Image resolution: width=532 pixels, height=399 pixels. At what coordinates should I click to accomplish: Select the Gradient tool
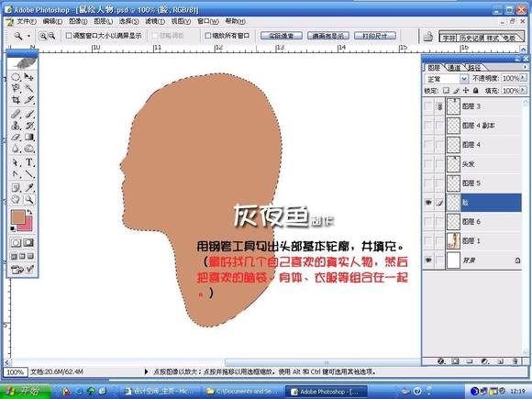[29, 137]
